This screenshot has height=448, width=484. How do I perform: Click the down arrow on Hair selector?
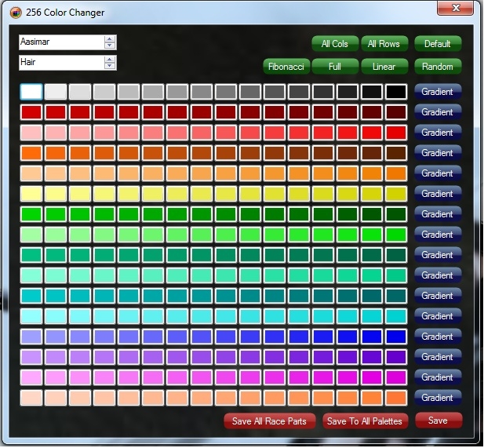pyautogui.click(x=110, y=66)
